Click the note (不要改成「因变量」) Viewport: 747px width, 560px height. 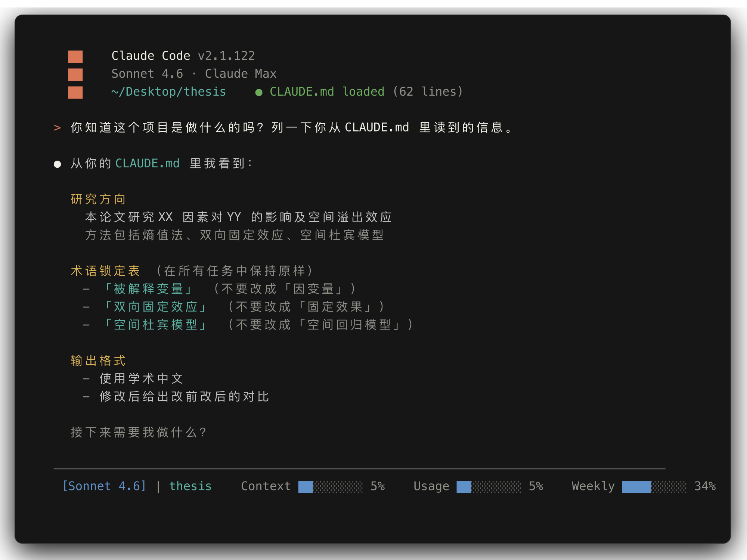(286, 289)
